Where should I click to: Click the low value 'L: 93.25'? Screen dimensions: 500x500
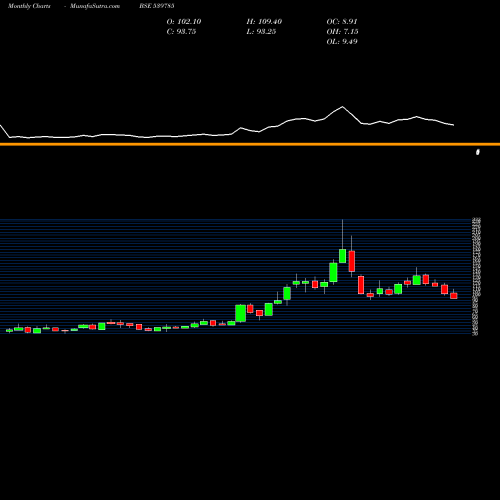[261, 32]
